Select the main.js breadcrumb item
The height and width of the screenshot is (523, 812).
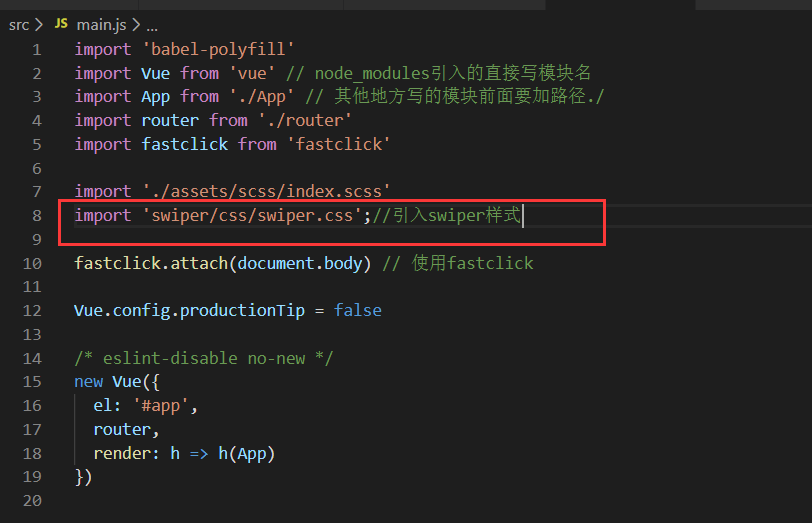pyautogui.click(x=102, y=24)
